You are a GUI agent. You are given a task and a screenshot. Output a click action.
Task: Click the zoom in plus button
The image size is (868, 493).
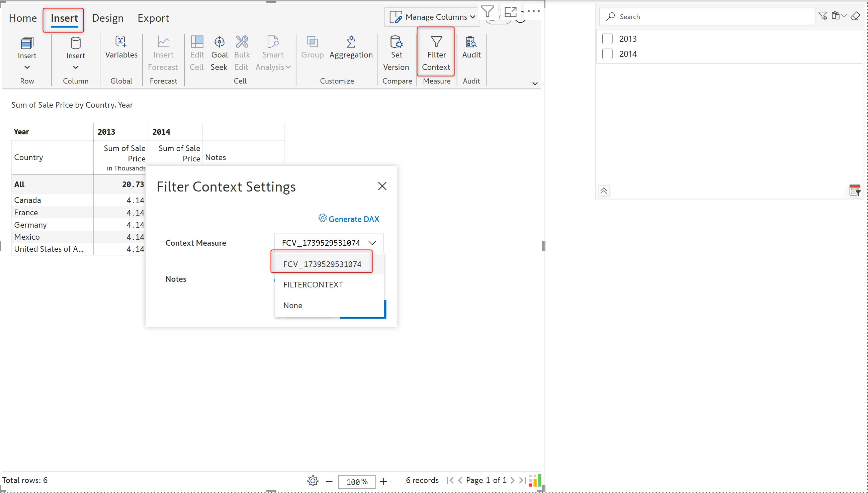coord(383,482)
